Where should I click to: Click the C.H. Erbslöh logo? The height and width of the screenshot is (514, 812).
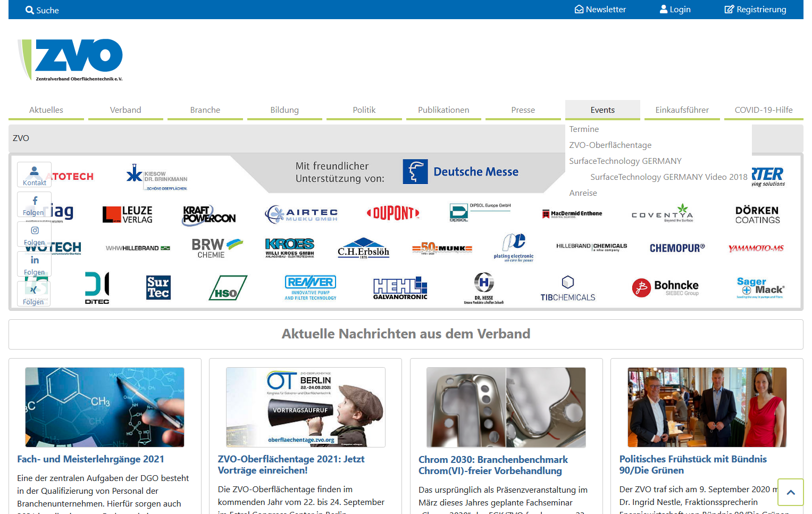tap(364, 248)
